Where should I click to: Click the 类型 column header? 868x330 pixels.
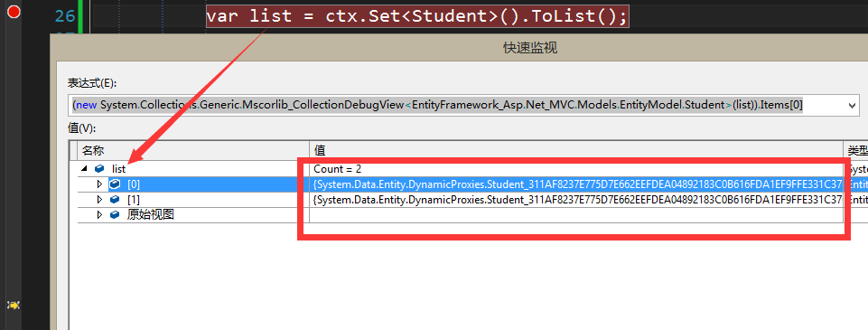[856, 151]
